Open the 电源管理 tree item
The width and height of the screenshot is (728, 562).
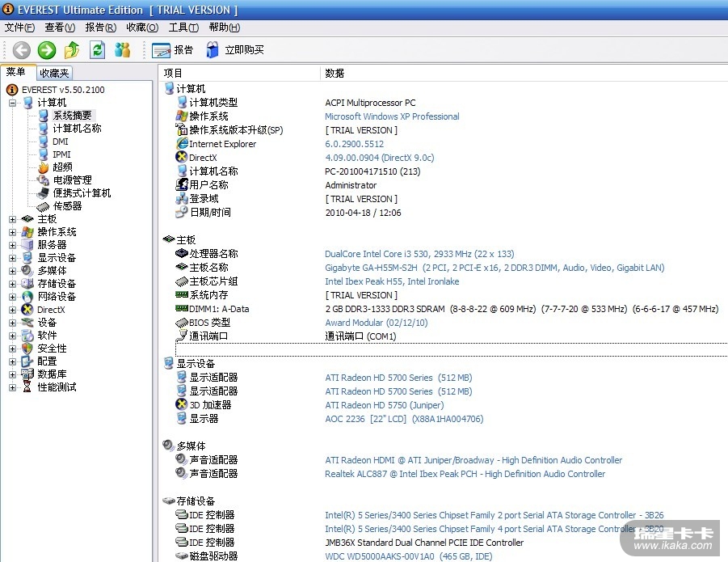[x=72, y=180]
